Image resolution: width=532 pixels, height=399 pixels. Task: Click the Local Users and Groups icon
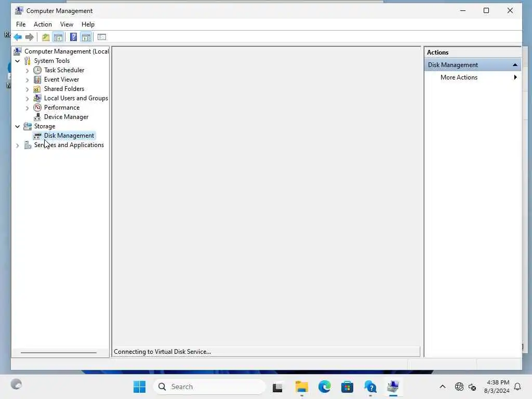(x=37, y=98)
